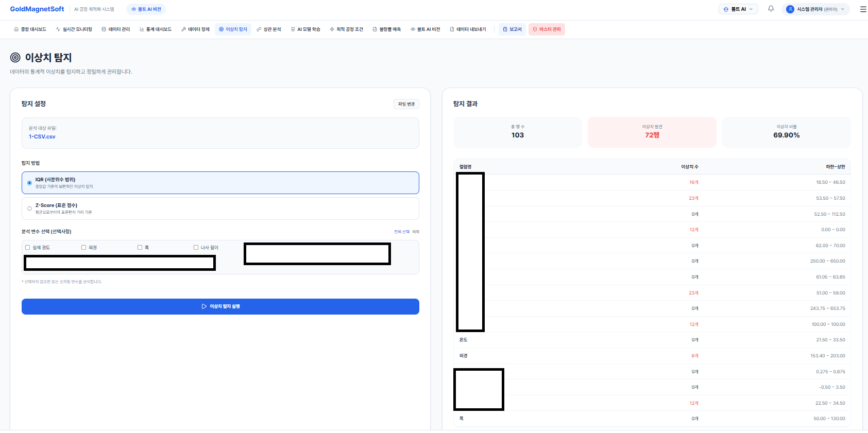The width and height of the screenshot is (868, 433).
Task: Click the 전체 선택 link
Action: point(401,232)
